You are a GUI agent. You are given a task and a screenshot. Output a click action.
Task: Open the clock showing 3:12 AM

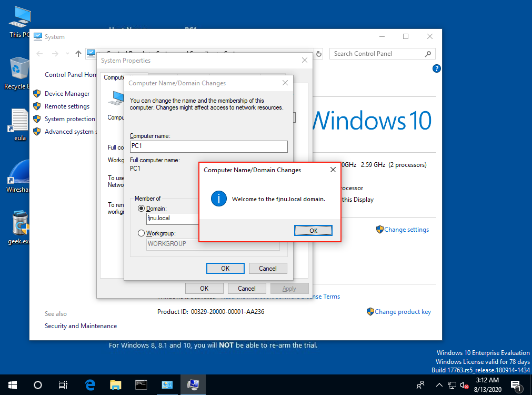pyautogui.click(x=488, y=385)
